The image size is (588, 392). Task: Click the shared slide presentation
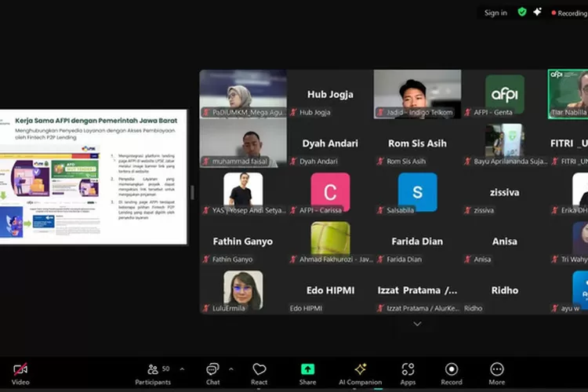coord(94,176)
